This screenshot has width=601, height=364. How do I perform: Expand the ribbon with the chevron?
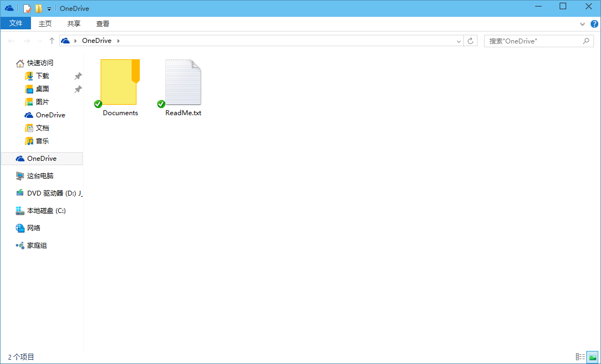(582, 24)
